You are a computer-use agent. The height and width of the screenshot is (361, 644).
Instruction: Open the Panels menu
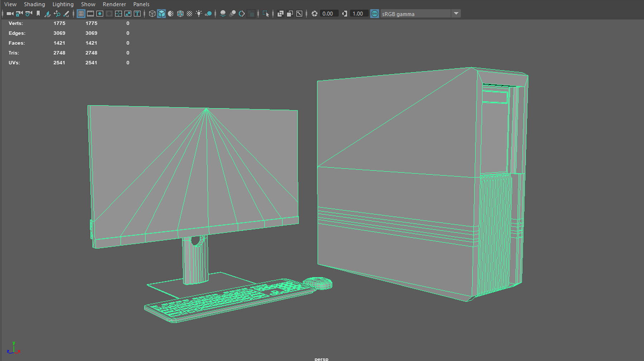[141, 4]
